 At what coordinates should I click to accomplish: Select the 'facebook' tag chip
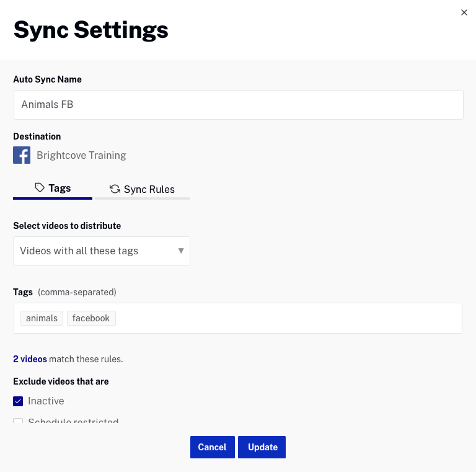point(91,318)
